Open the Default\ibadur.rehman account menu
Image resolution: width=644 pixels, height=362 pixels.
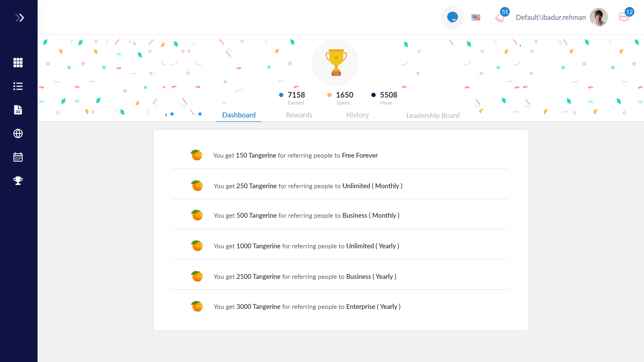pyautogui.click(x=551, y=17)
